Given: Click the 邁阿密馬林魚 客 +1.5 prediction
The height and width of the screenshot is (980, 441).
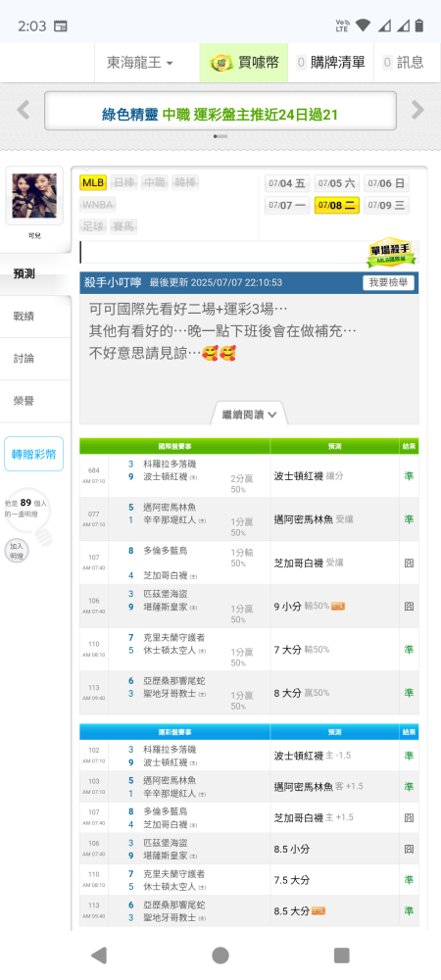Looking at the screenshot, I should pyautogui.click(x=318, y=786).
